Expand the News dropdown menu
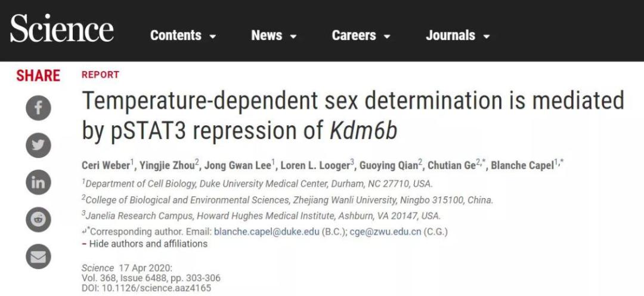The image size is (644, 296). [x=274, y=36]
